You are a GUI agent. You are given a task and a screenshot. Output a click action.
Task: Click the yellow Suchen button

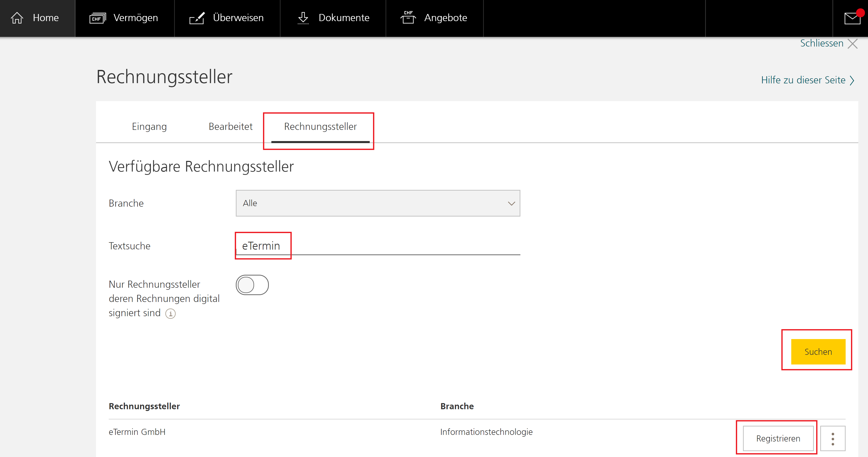[x=818, y=352]
